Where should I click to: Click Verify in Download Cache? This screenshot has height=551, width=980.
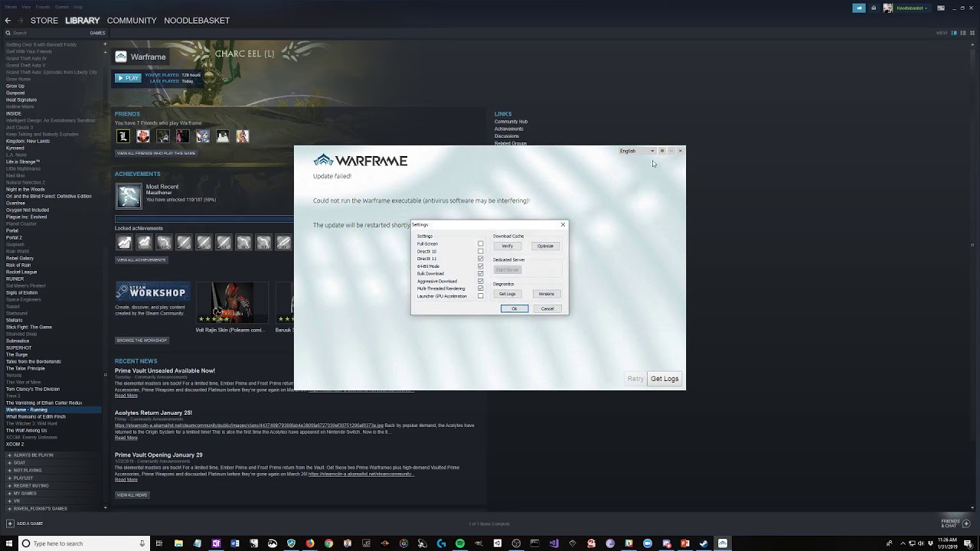(x=507, y=246)
